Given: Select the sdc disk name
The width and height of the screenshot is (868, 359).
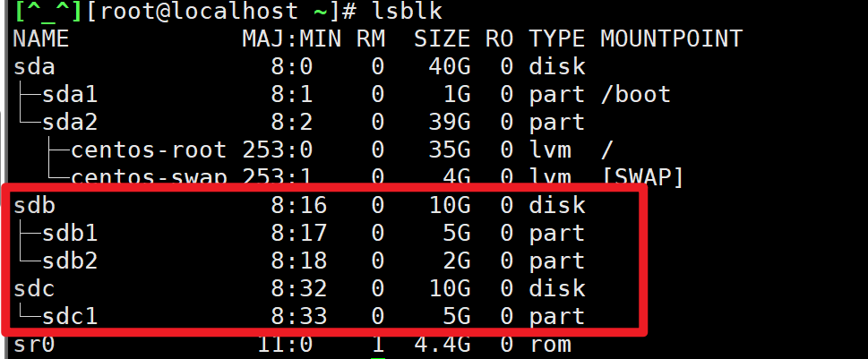Looking at the screenshot, I should pos(34,289).
